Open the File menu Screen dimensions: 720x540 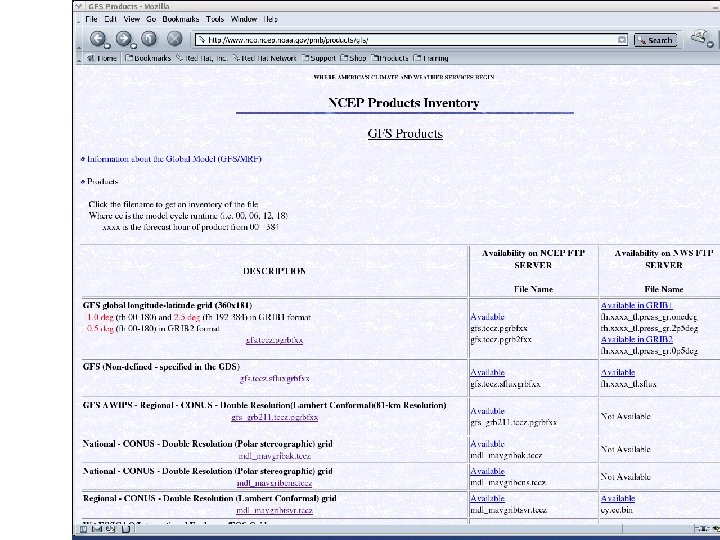click(x=91, y=19)
